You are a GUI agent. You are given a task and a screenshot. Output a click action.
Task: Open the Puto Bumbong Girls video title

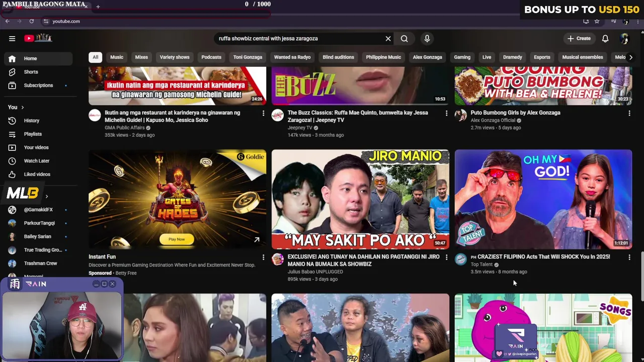click(x=515, y=113)
